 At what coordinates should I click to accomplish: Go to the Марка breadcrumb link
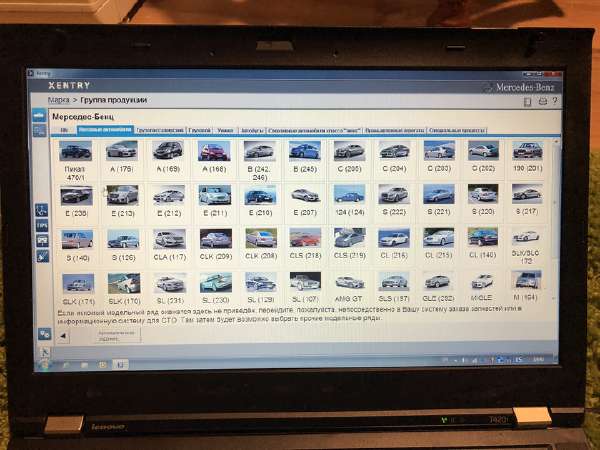pyautogui.click(x=59, y=100)
